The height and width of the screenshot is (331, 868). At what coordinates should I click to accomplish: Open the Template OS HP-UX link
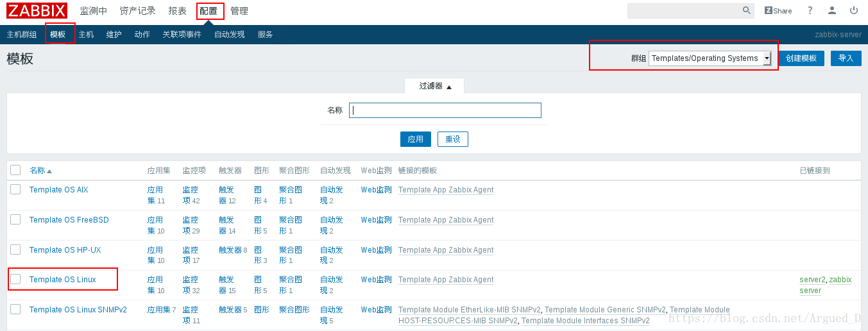pyautogui.click(x=65, y=250)
